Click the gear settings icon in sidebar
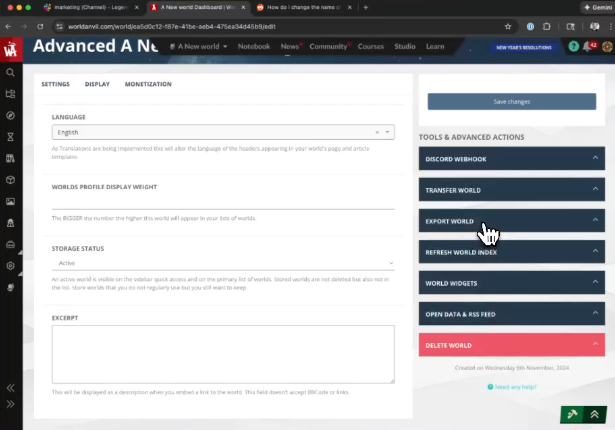 (x=11, y=266)
